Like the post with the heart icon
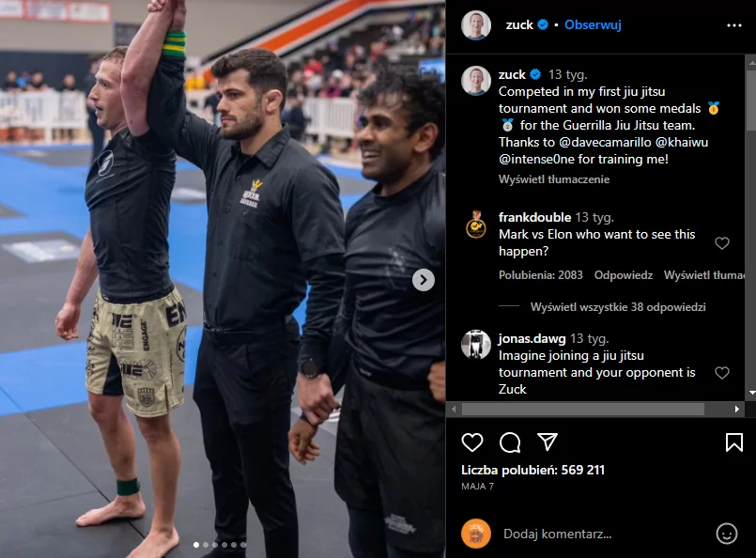 click(x=472, y=442)
